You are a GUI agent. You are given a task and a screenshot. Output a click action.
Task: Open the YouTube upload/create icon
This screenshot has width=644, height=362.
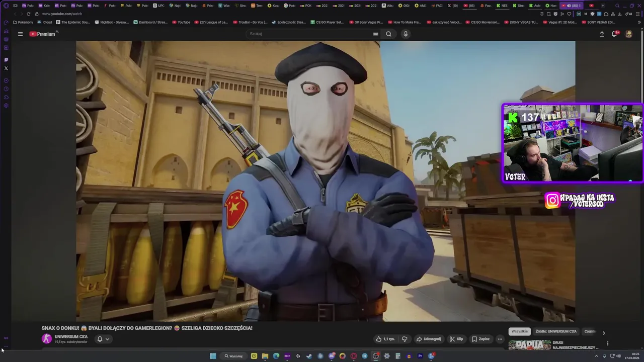tap(602, 34)
